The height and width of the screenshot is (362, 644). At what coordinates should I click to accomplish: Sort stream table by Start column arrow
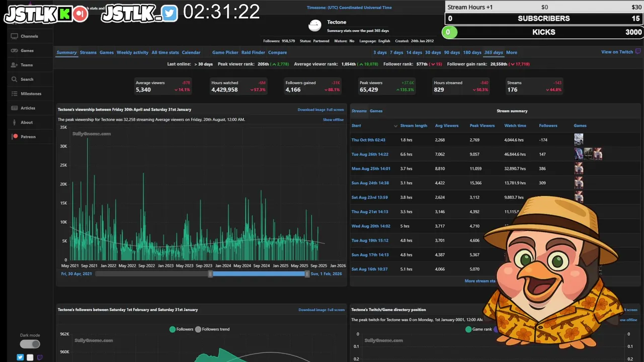[x=395, y=126]
